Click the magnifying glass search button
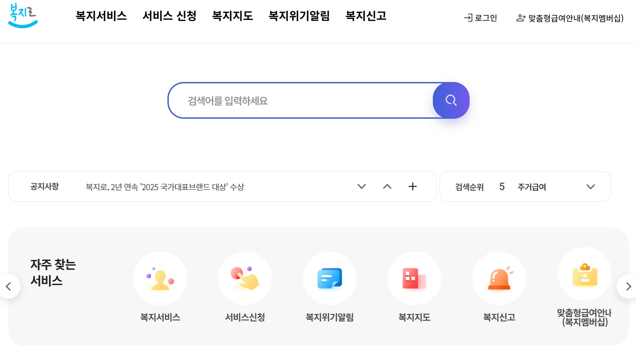 click(451, 100)
